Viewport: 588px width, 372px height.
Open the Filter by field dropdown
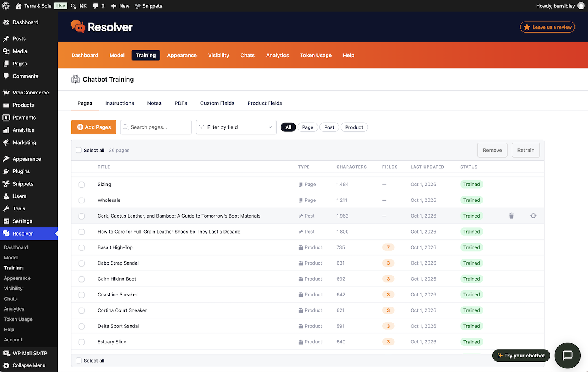tap(236, 127)
